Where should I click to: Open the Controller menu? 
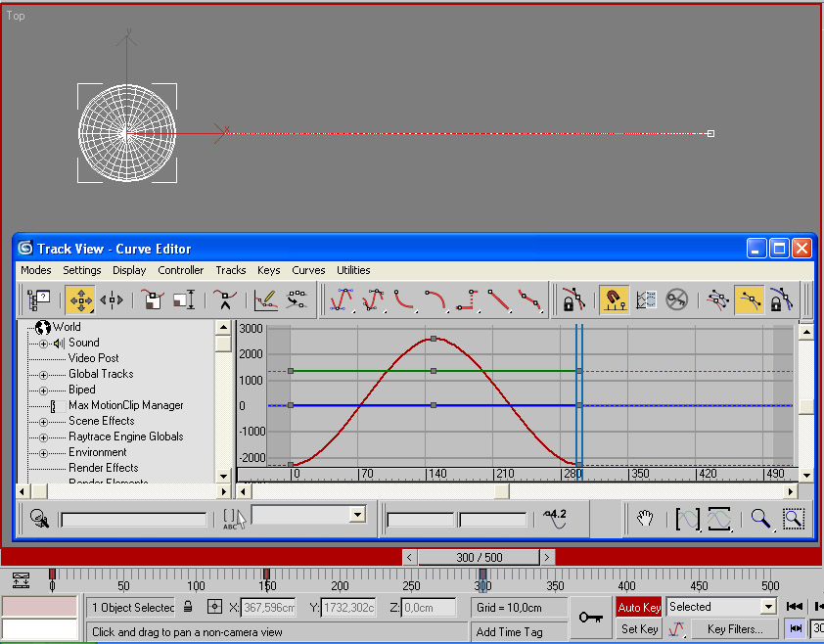click(181, 270)
